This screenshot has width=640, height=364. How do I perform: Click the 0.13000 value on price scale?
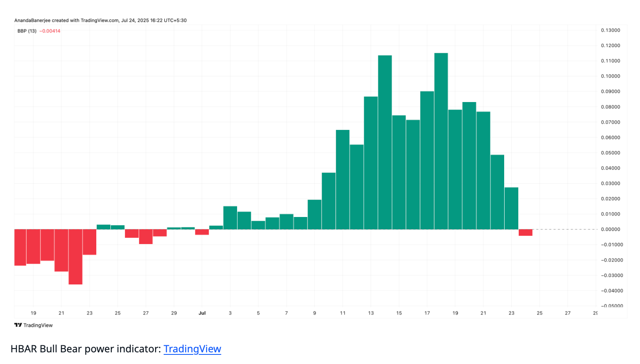pos(610,30)
